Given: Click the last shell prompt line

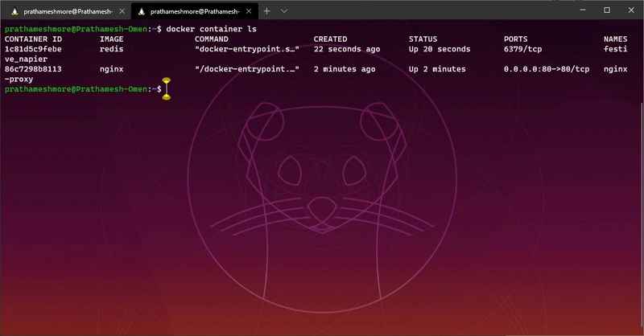Looking at the screenshot, I should click(x=83, y=89).
